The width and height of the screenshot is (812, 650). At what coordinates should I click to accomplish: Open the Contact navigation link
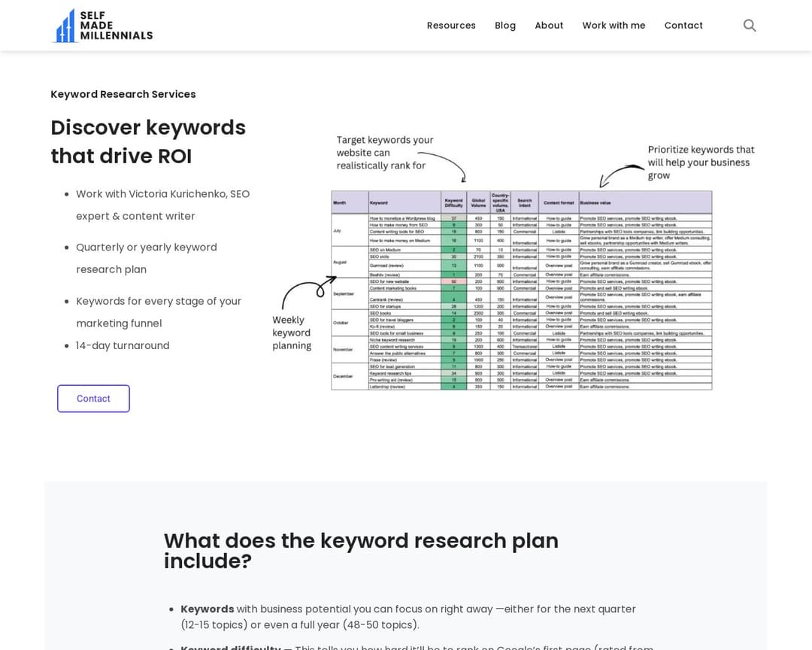[x=683, y=26]
